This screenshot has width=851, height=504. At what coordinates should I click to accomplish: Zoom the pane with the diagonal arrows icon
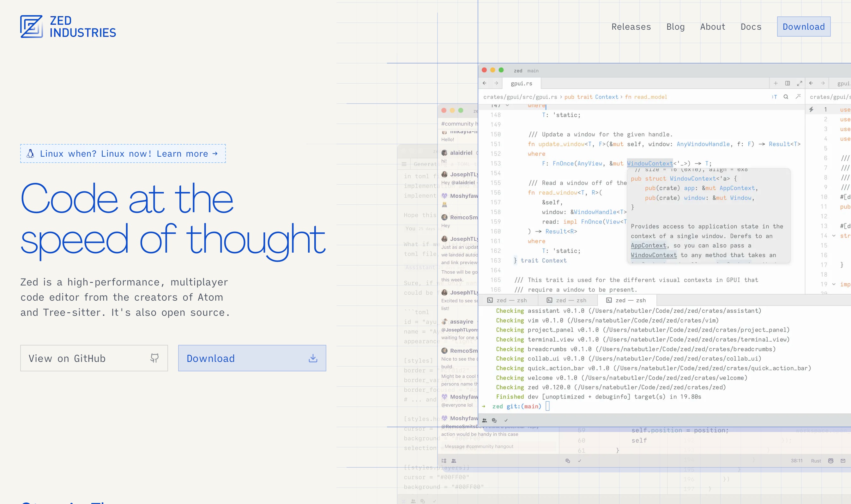(x=800, y=83)
